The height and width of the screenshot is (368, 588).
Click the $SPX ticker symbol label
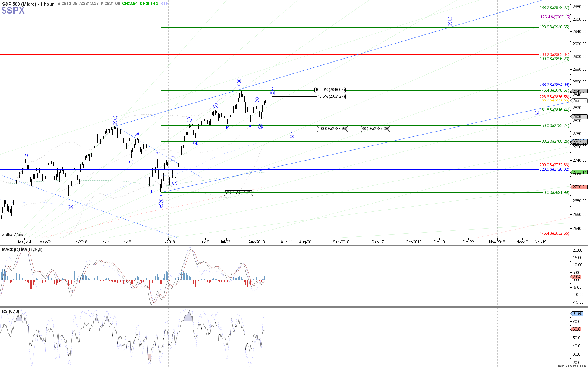(x=13, y=11)
